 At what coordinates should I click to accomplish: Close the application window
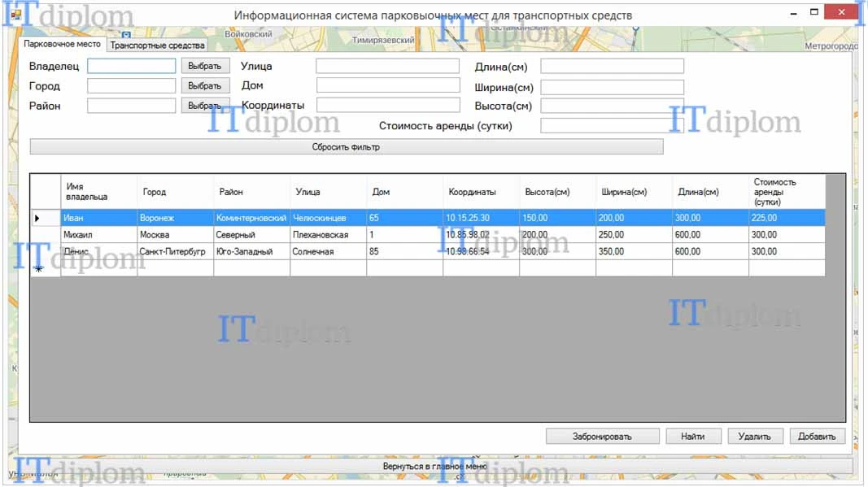(841, 12)
